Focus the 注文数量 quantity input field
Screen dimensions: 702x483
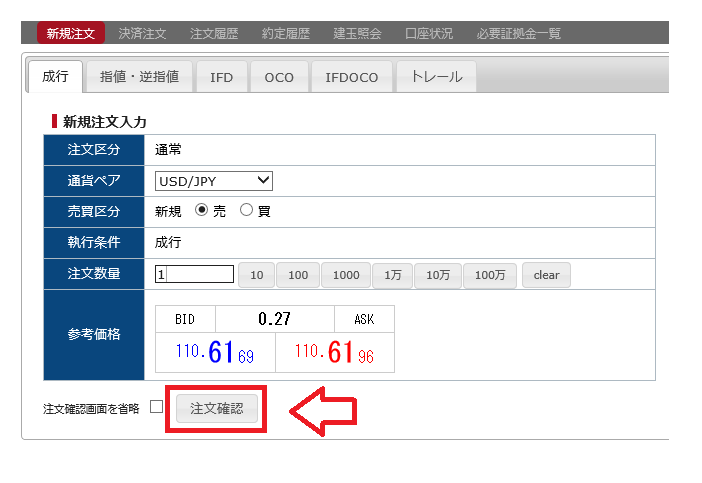click(194, 274)
